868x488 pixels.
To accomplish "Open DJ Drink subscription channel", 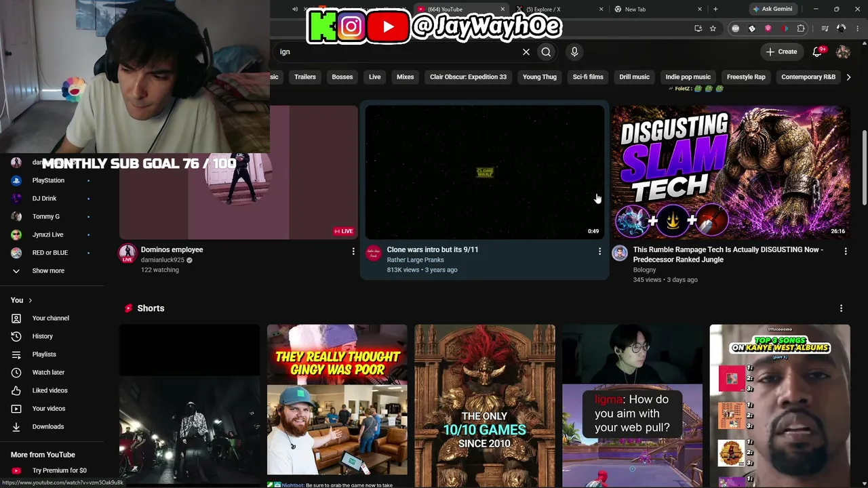I will 45,199.
